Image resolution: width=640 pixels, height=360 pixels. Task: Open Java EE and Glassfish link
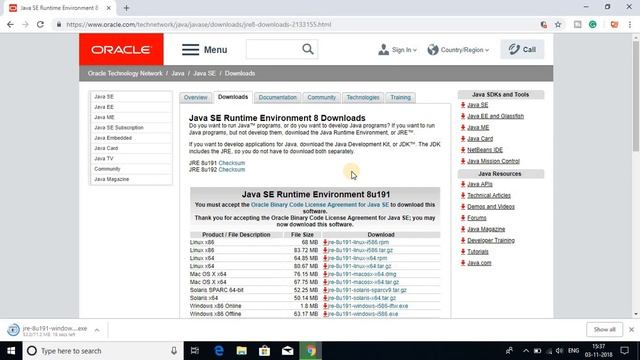click(x=495, y=116)
